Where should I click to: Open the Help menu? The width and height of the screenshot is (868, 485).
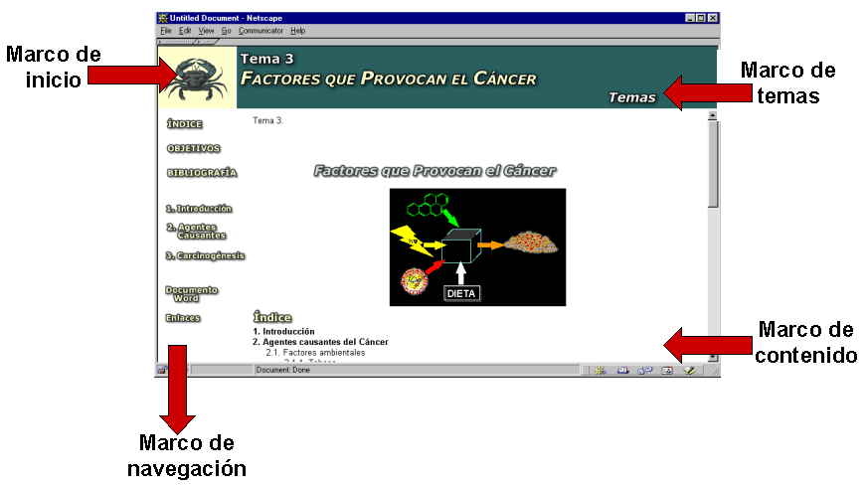(298, 31)
